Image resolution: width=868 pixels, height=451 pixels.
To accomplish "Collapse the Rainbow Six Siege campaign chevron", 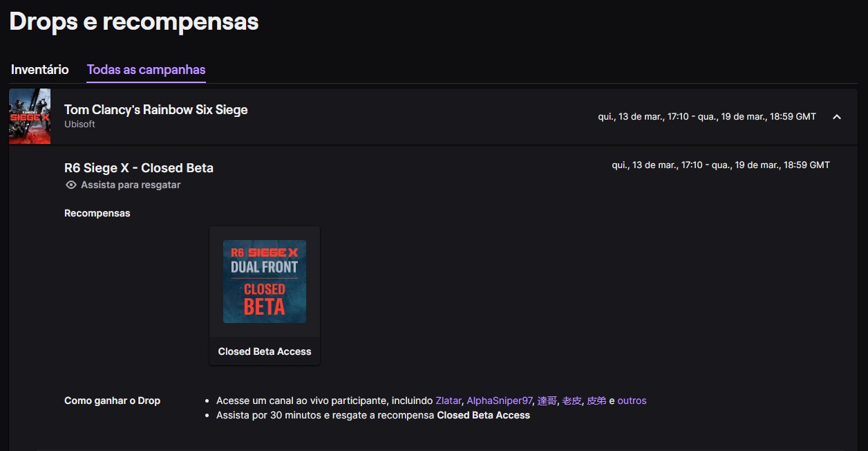I will tap(836, 117).
